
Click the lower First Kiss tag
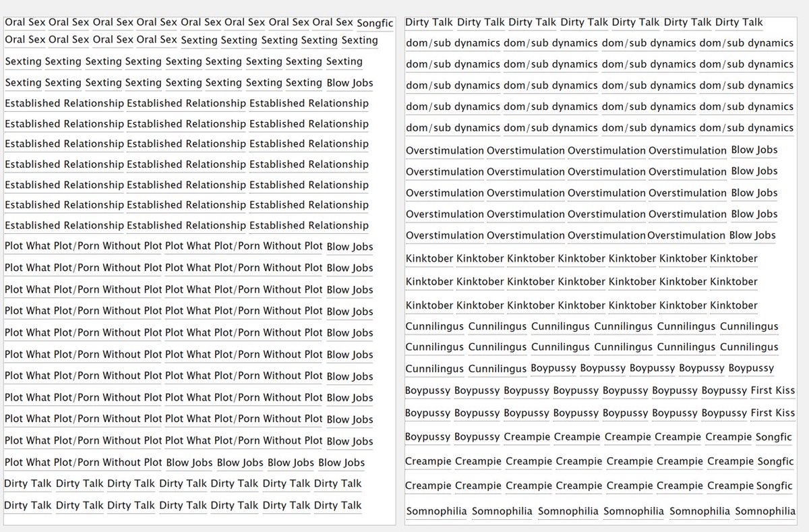773,412
